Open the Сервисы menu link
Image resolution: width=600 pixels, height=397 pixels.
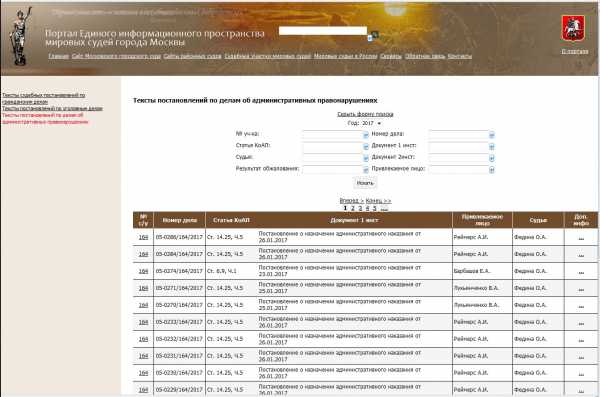click(x=391, y=56)
